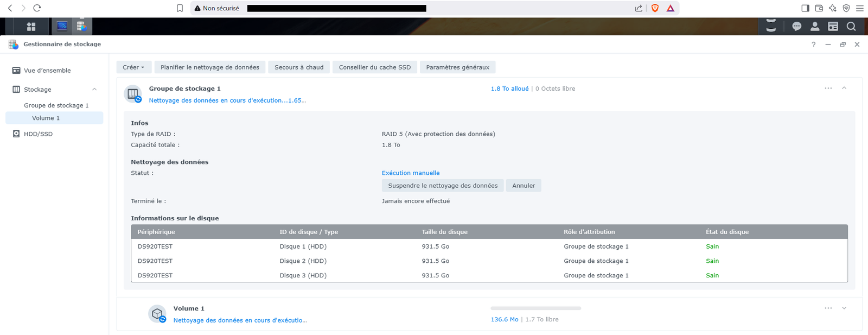Viewport: 868px width, 335px height.
Task: Click the Annuler button
Action: (524, 186)
